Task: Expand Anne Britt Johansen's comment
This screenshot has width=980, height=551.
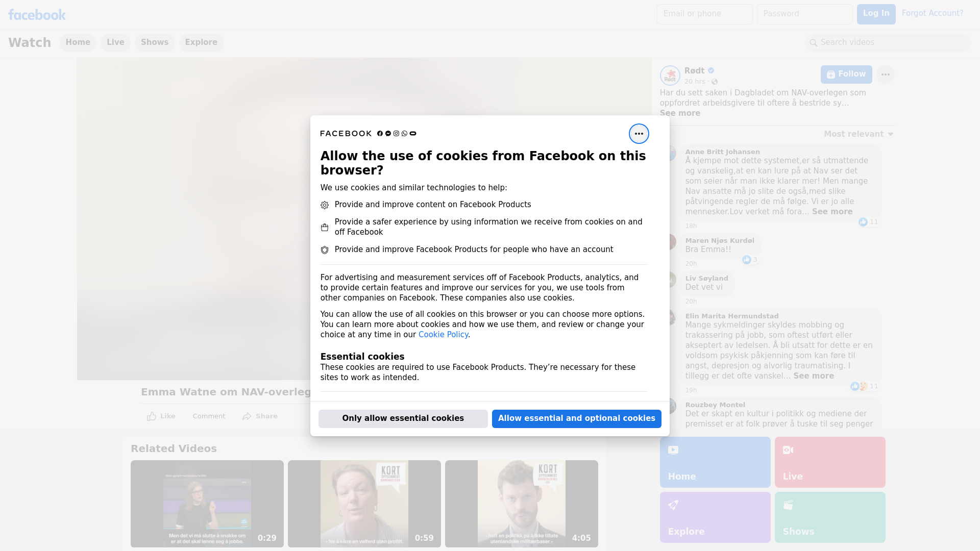Action: 832,212
